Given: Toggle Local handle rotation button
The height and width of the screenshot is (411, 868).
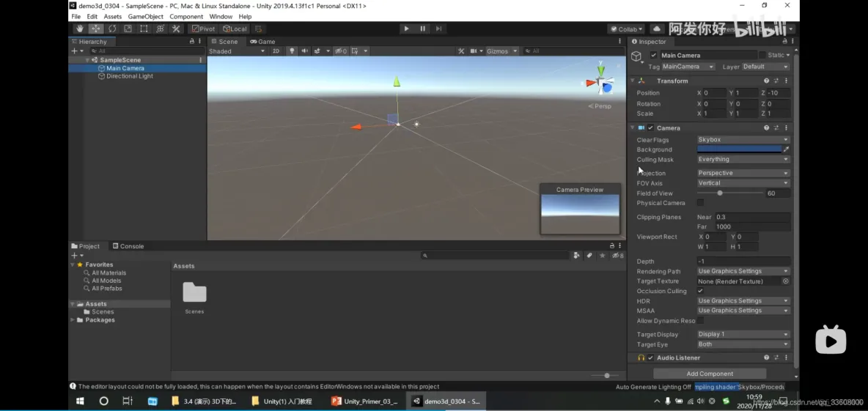Looking at the screenshot, I should pyautogui.click(x=235, y=29).
